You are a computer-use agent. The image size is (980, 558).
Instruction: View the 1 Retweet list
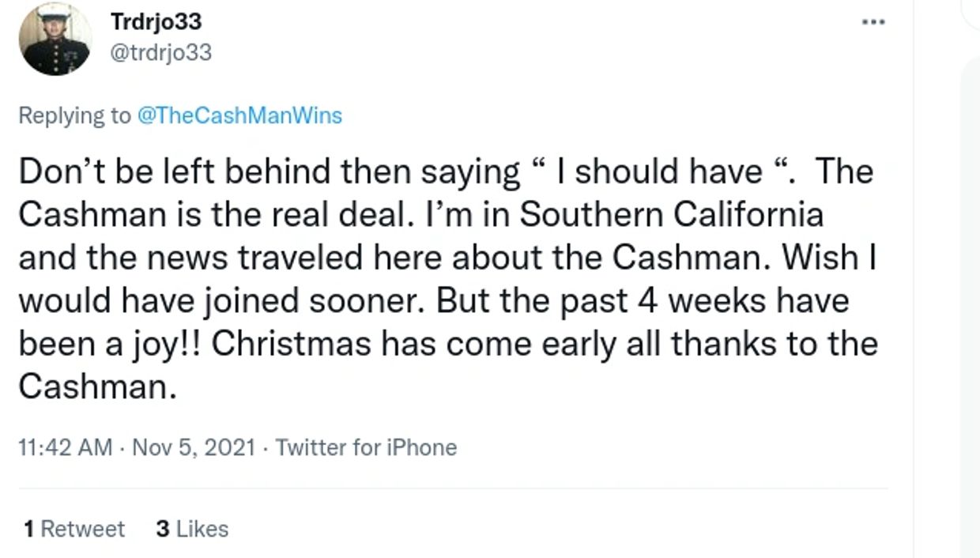(74, 529)
